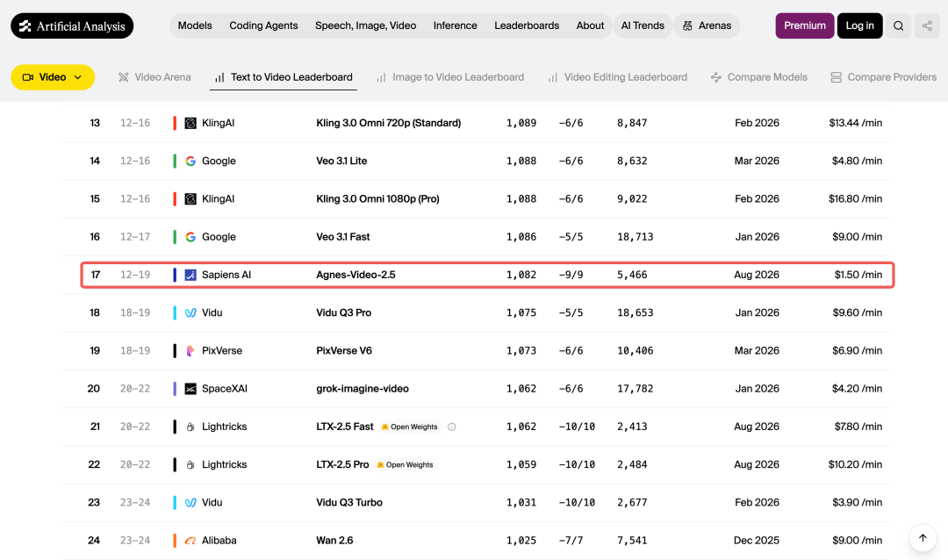The height and width of the screenshot is (560, 948).
Task: Click the Veo 3.1 Fast model name
Action: [343, 237]
